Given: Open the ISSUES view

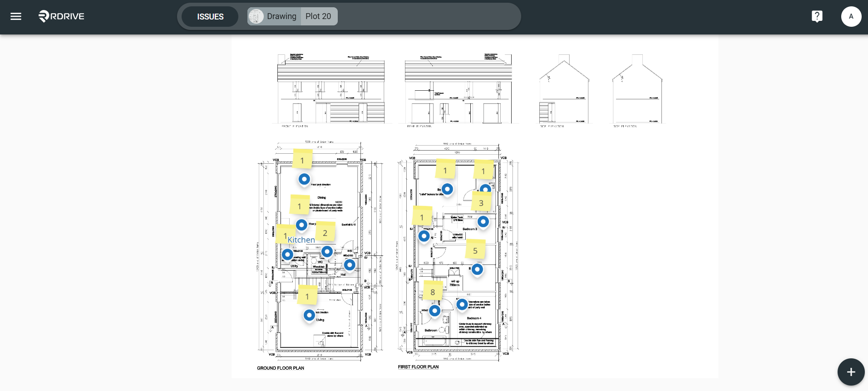Looking at the screenshot, I should pyautogui.click(x=210, y=16).
